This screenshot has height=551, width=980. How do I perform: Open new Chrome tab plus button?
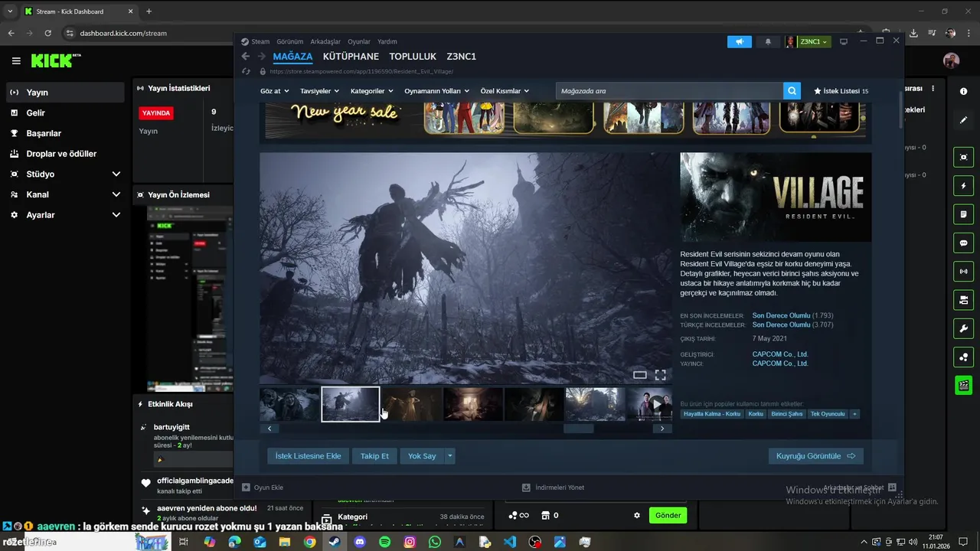point(149,11)
